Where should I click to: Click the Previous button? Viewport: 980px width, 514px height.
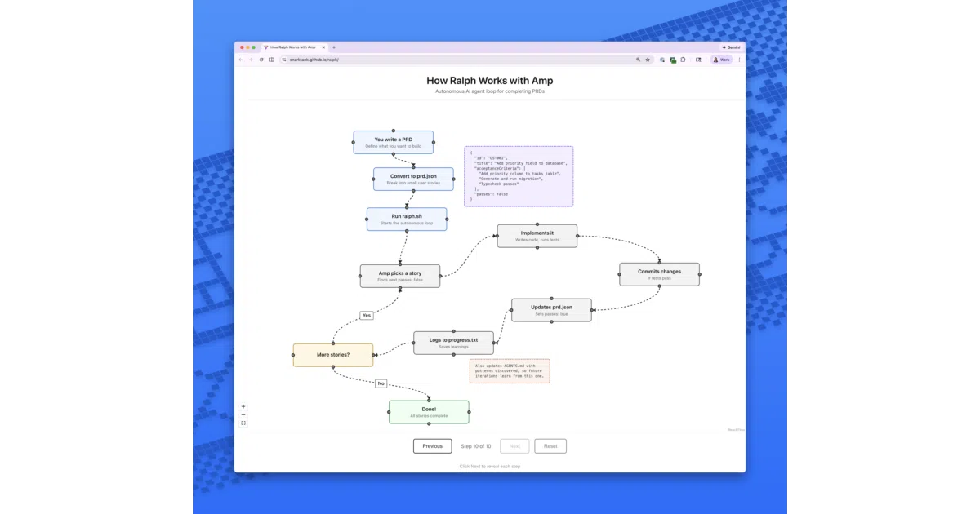click(432, 446)
